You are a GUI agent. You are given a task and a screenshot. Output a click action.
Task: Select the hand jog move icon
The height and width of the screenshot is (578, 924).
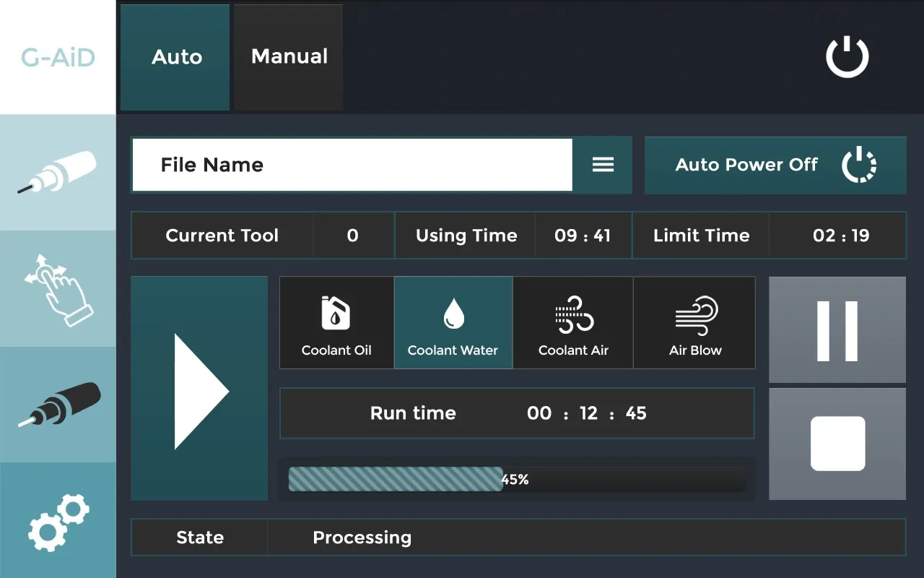click(58, 289)
